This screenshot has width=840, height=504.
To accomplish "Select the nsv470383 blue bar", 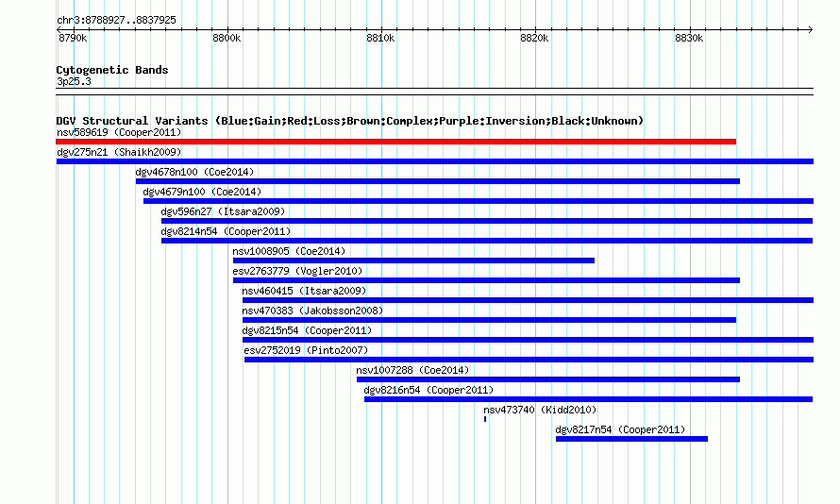I will pyautogui.click(x=489, y=320).
